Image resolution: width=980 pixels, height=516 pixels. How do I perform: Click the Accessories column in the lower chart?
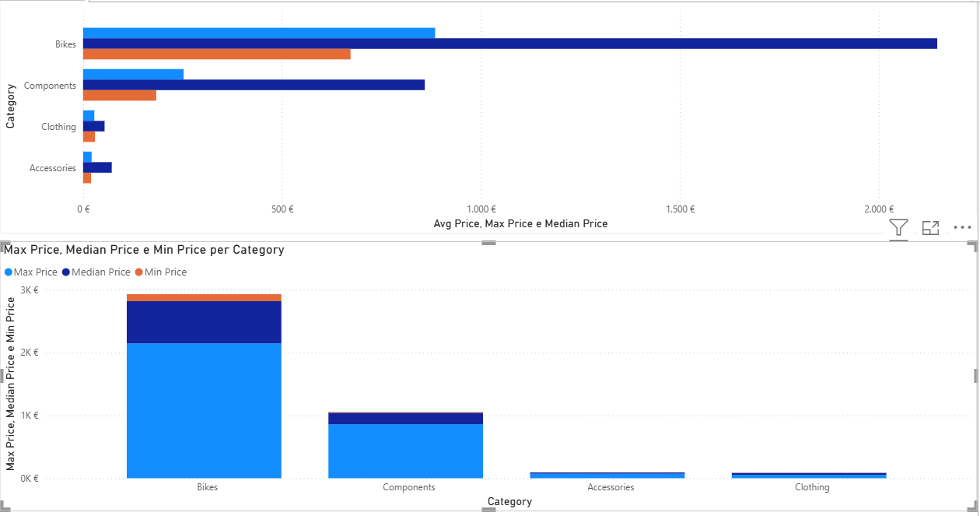coord(607,475)
